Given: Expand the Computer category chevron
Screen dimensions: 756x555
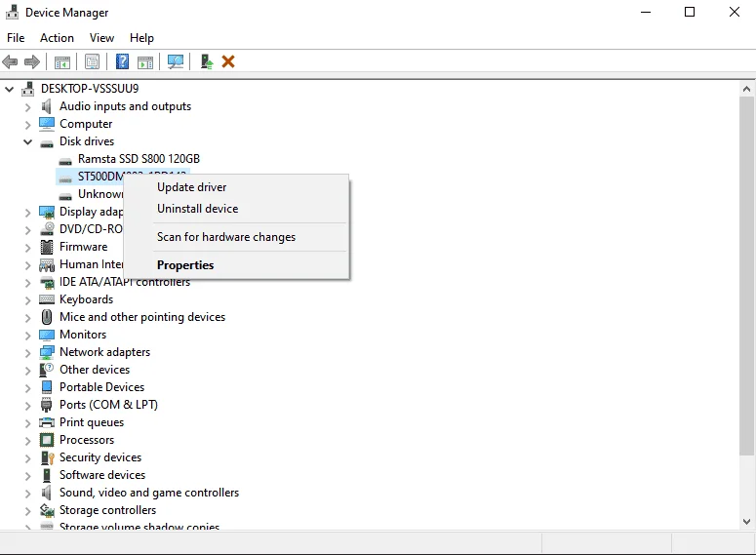Looking at the screenshot, I should point(27,125).
